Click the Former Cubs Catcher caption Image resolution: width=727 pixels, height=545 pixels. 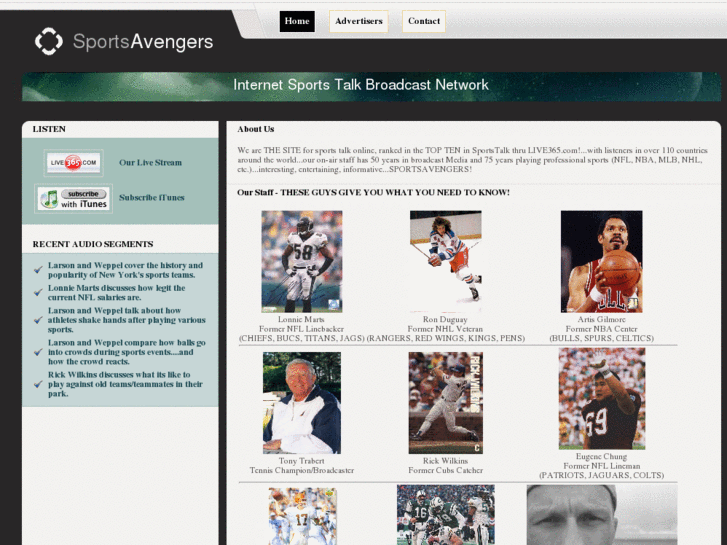[446, 470]
